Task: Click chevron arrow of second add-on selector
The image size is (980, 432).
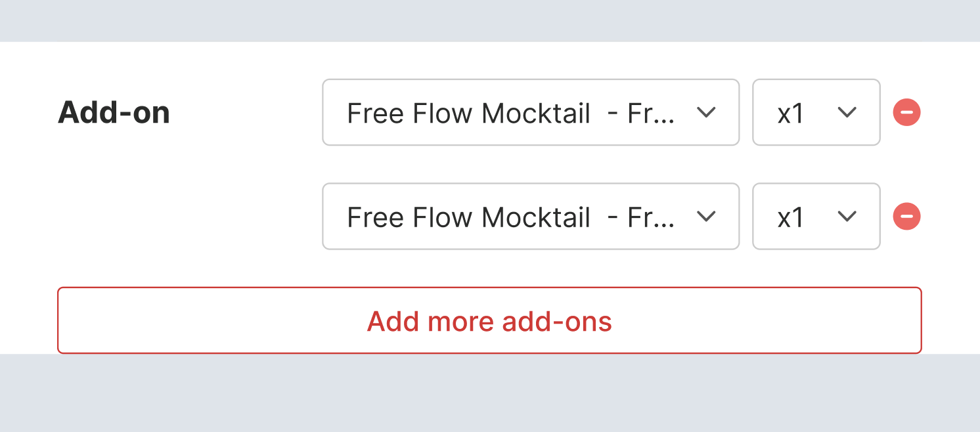Action: coord(705,216)
